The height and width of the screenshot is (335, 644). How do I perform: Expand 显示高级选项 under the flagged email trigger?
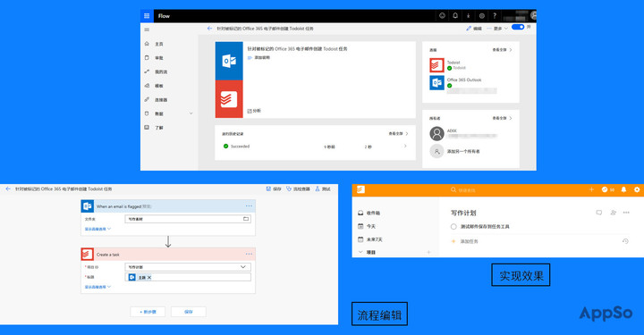tap(97, 229)
